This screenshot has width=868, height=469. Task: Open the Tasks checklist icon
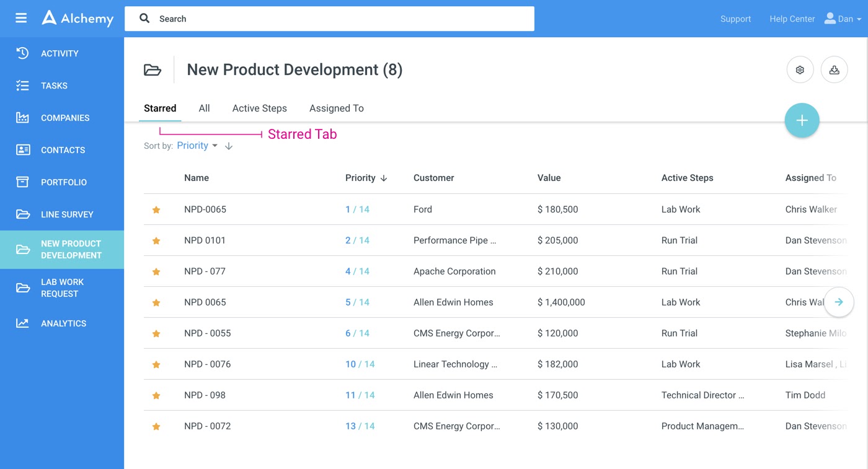tap(22, 85)
